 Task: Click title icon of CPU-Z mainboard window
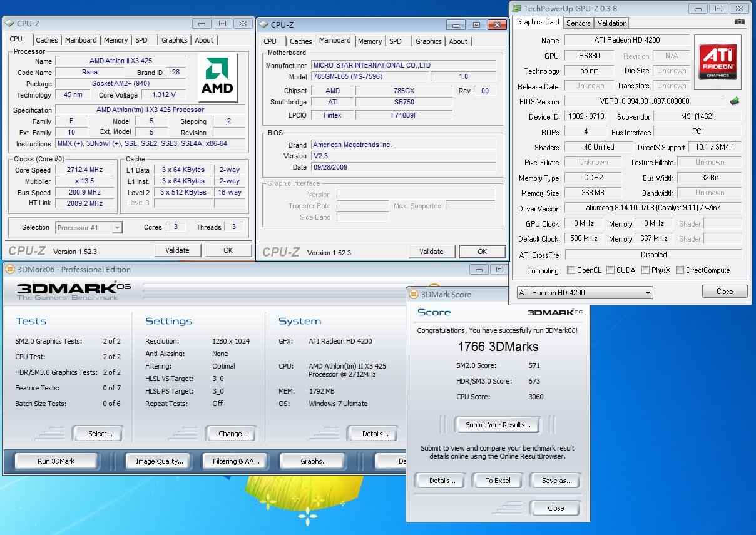[263, 25]
